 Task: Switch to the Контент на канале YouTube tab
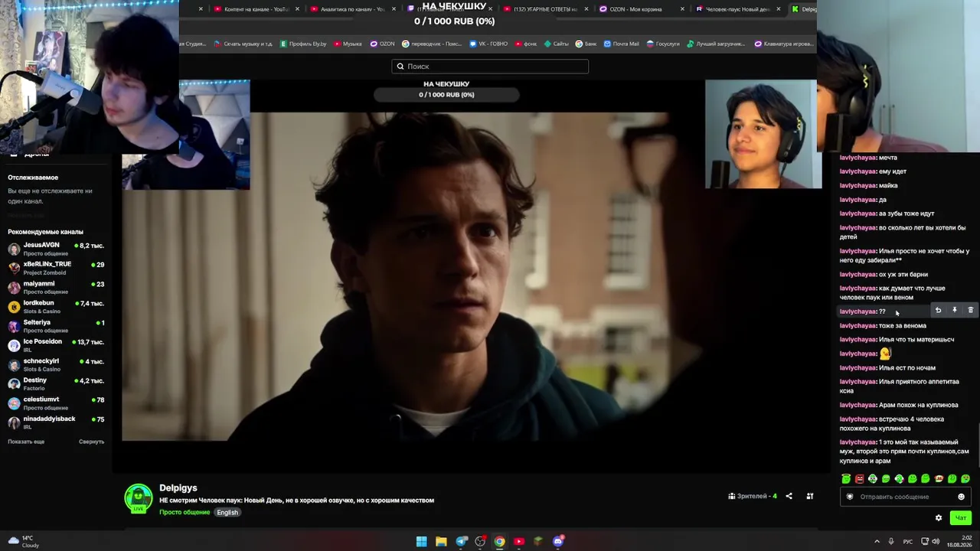tap(256, 9)
